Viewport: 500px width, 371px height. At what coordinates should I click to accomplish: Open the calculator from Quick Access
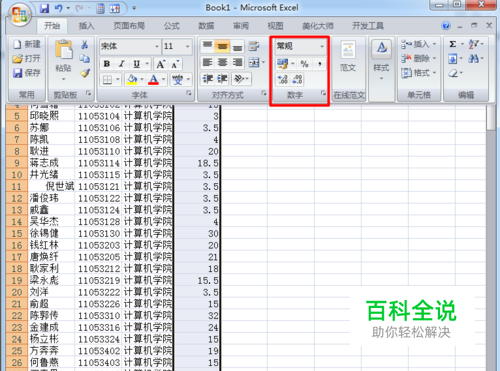click(x=100, y=8)
